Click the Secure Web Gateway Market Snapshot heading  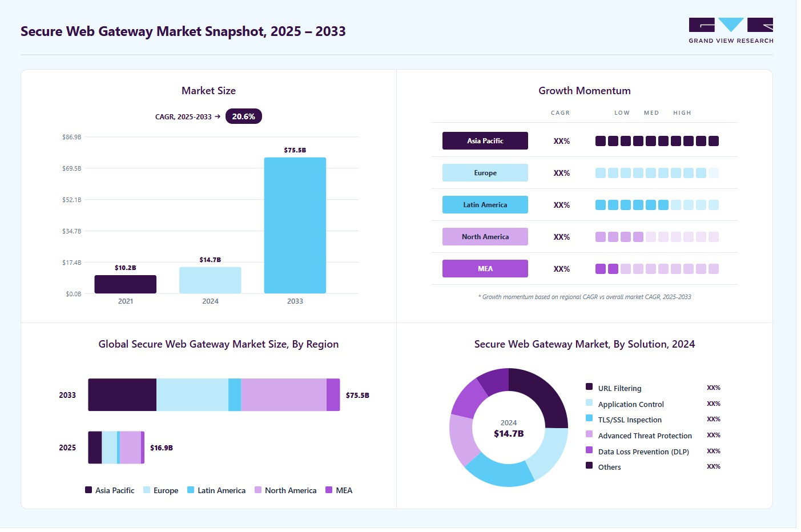(x=183, y=31)
